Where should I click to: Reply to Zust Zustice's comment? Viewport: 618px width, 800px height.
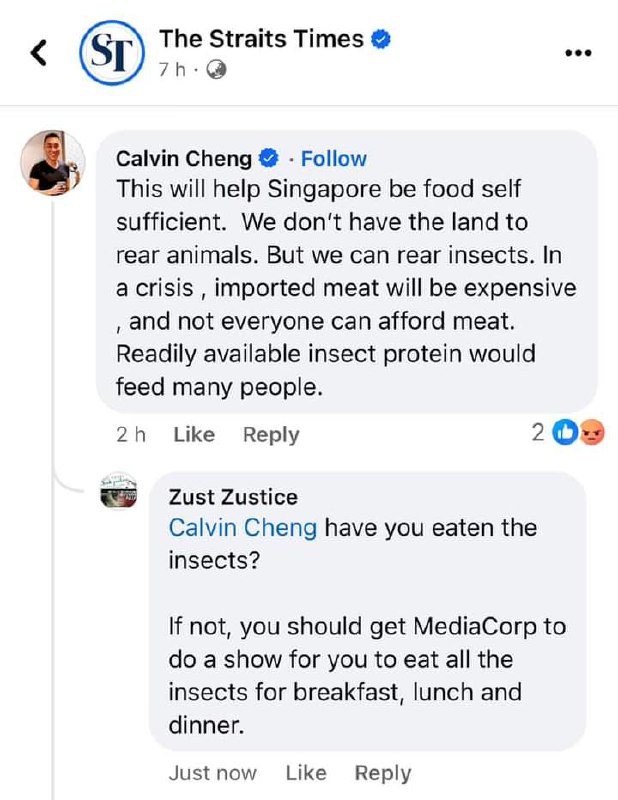tap(383, 773)
